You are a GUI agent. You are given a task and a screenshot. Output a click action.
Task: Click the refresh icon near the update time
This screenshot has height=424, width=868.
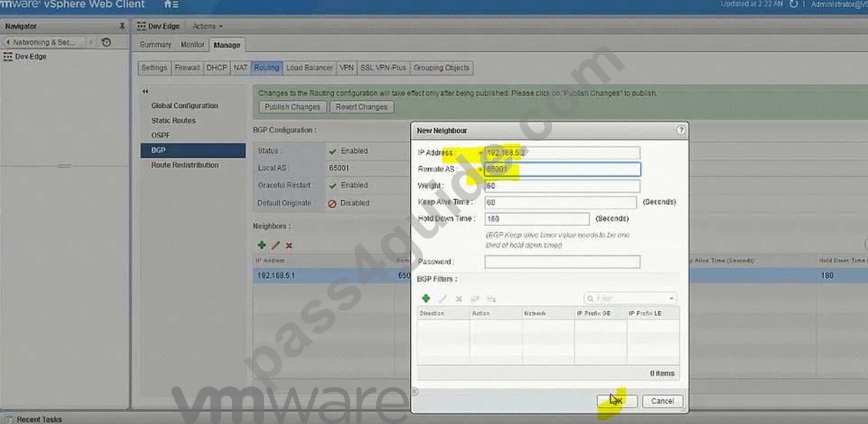794,4
